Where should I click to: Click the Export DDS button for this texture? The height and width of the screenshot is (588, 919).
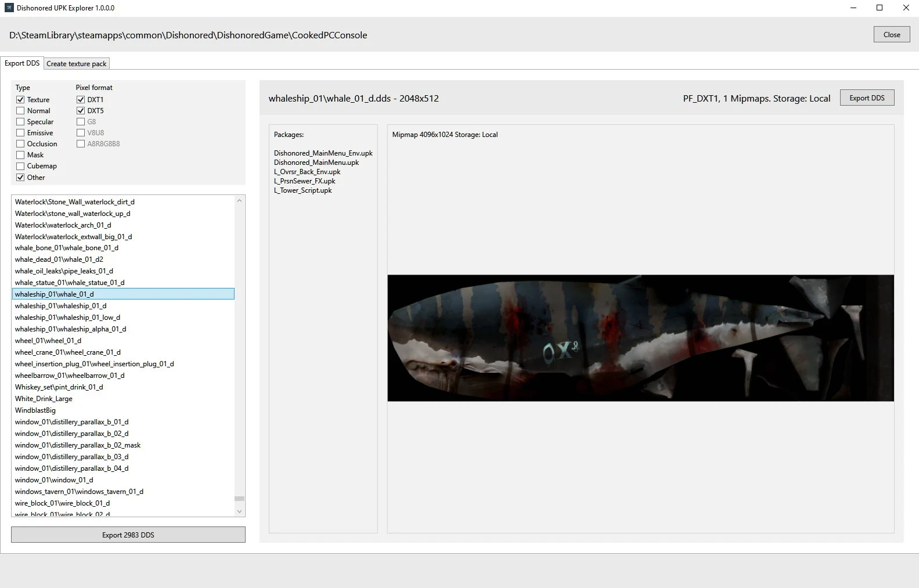click(866, 98)
